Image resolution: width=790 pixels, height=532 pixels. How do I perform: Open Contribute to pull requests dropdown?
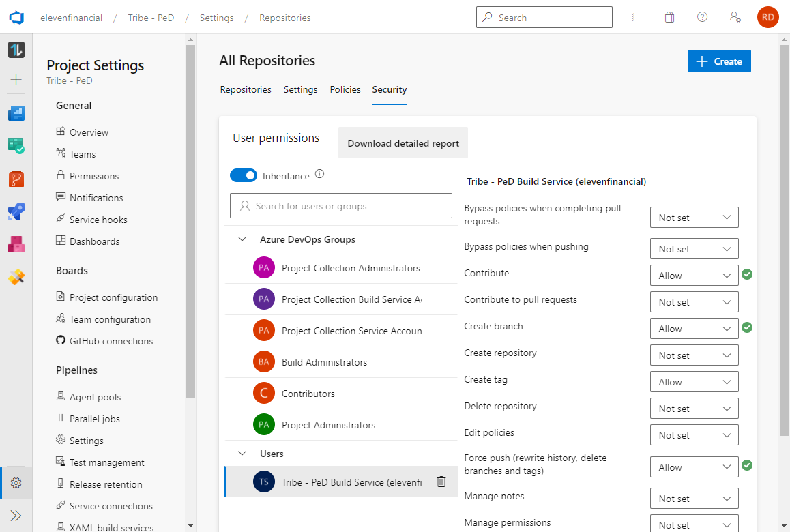(694, 302)
